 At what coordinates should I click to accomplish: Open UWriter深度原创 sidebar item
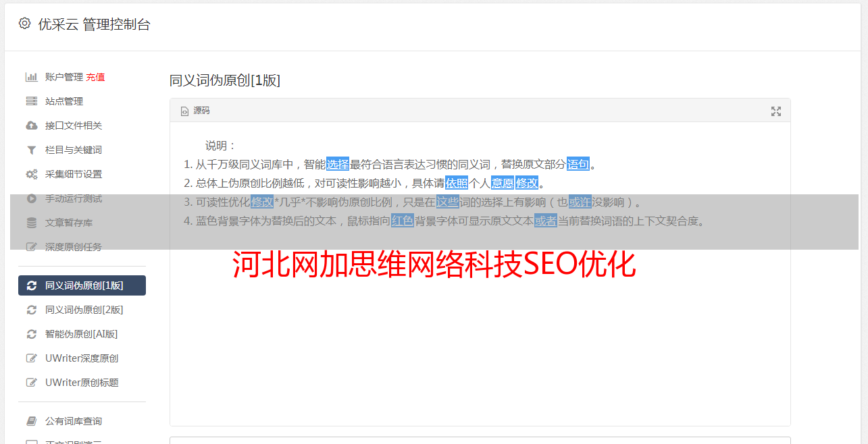[82, 358]
